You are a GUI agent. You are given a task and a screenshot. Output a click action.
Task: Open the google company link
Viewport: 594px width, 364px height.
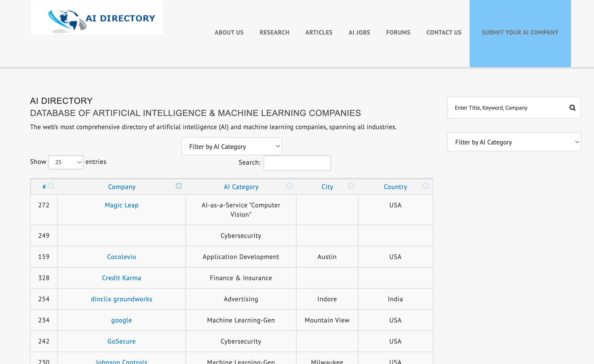click(122, 320)
